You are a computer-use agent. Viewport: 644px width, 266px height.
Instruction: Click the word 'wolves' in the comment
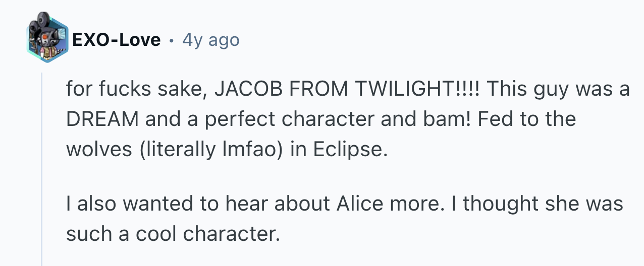pyautogui.click(x=97, y=150)
